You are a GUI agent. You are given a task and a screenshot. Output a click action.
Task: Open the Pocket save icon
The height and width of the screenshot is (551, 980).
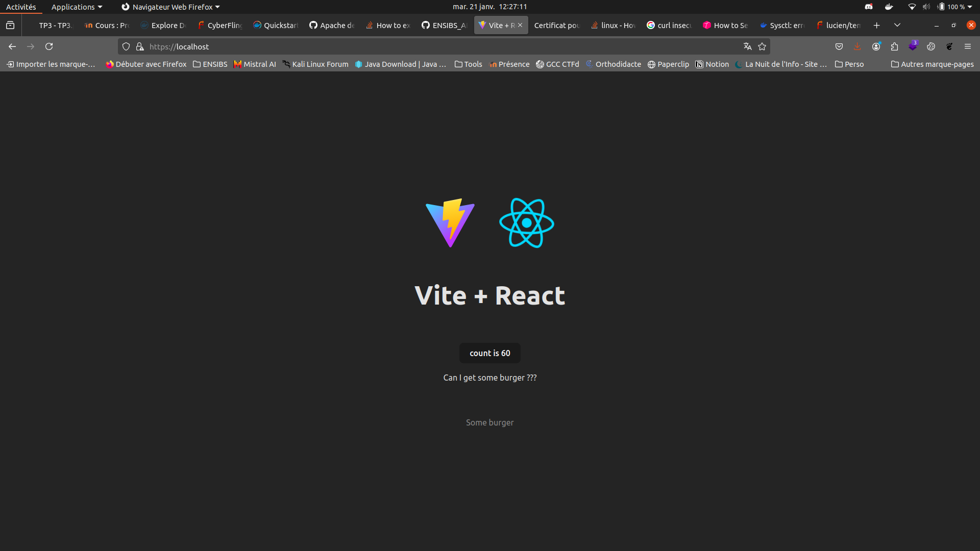coord(839,46)
